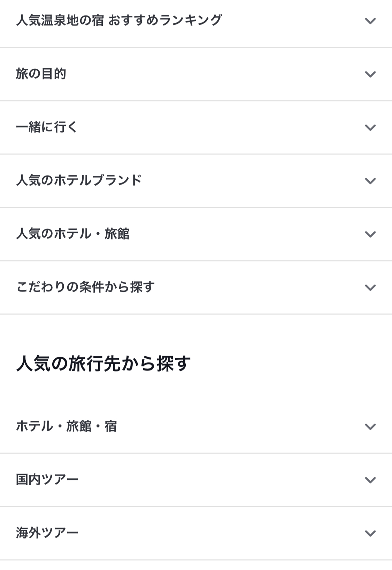Click chevron next to こだわりの条件から探す
The image size is (392, 570).
(x=370, y=288)
